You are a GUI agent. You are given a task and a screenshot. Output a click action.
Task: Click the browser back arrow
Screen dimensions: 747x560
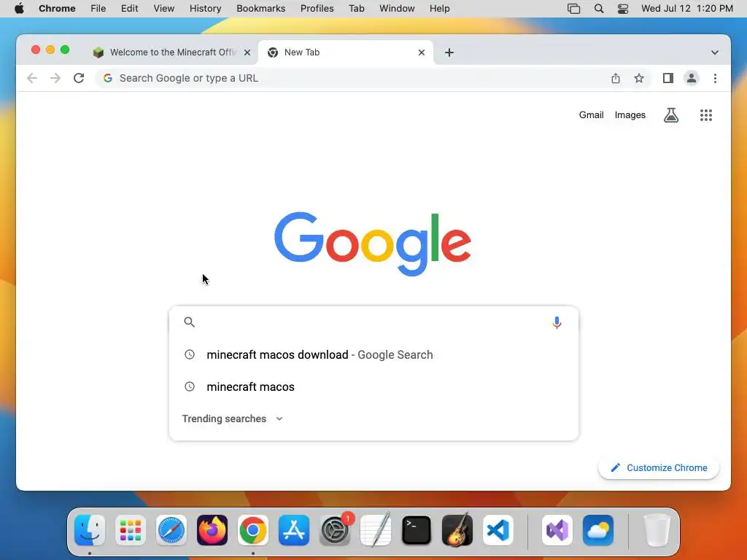(32, 78)
